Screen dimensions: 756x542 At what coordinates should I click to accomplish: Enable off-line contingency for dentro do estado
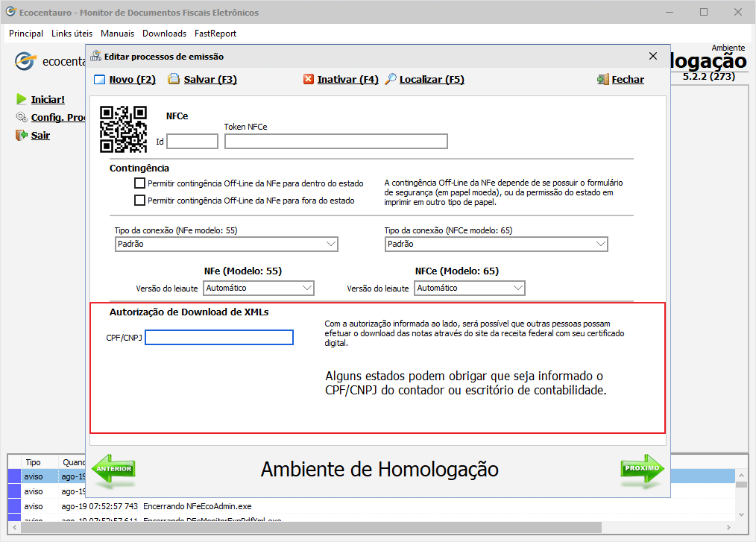pos(139,183)
